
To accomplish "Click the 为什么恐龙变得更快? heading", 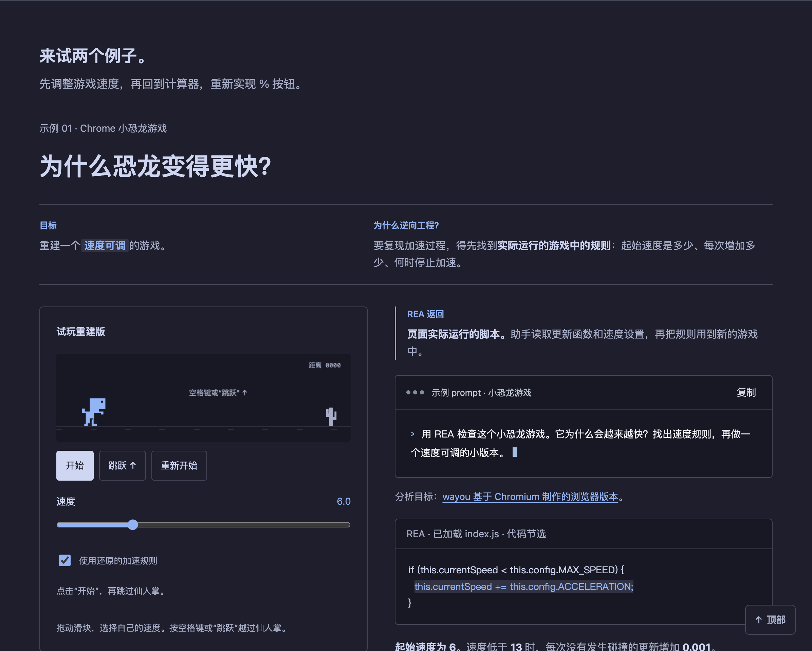I will tap(155, 166).
